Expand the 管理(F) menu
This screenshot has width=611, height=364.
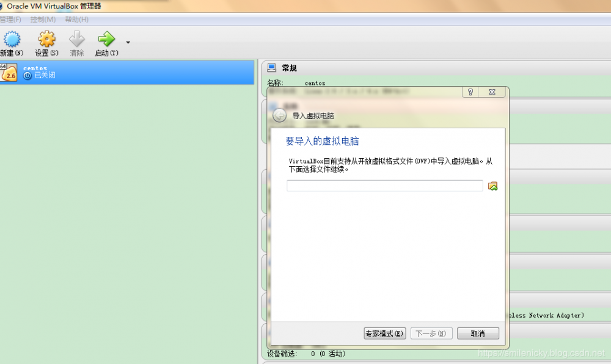pos(11,19)
